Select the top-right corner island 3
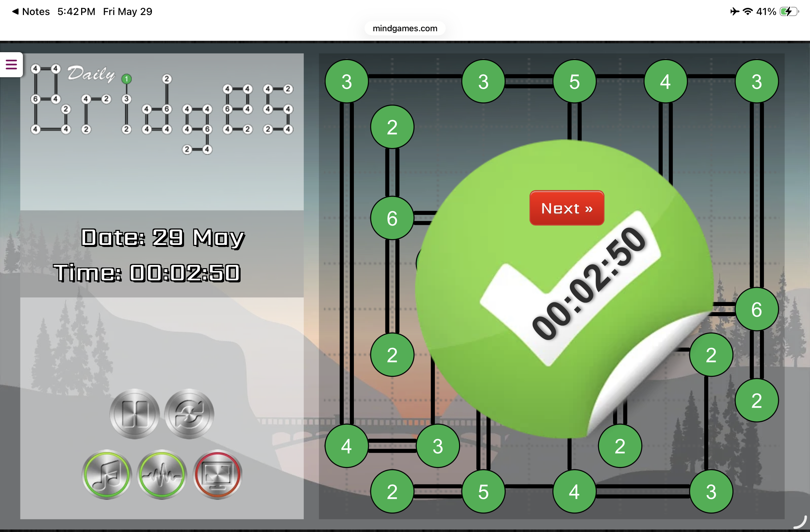 (x=756, y=82)
